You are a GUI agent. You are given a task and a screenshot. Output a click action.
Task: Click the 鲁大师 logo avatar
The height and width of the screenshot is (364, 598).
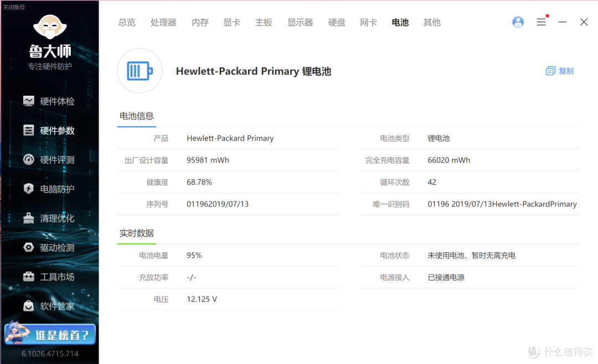[x=50, y=27]
